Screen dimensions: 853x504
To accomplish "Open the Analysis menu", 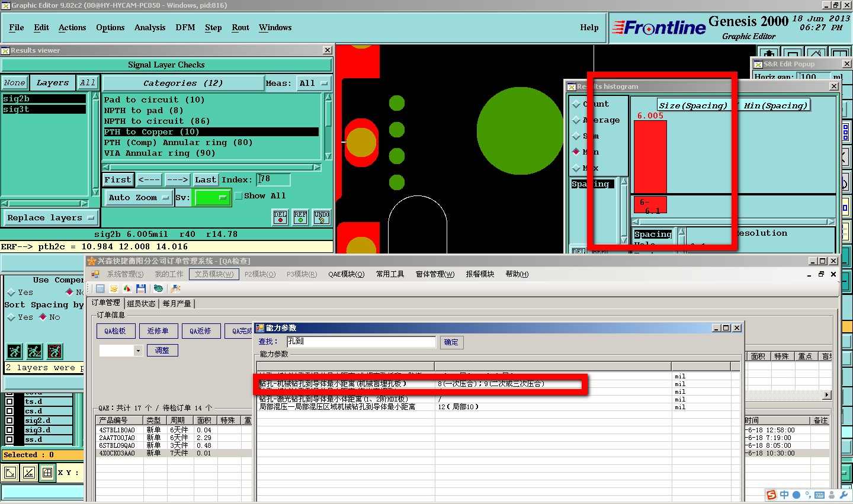I will click(150, 28).
